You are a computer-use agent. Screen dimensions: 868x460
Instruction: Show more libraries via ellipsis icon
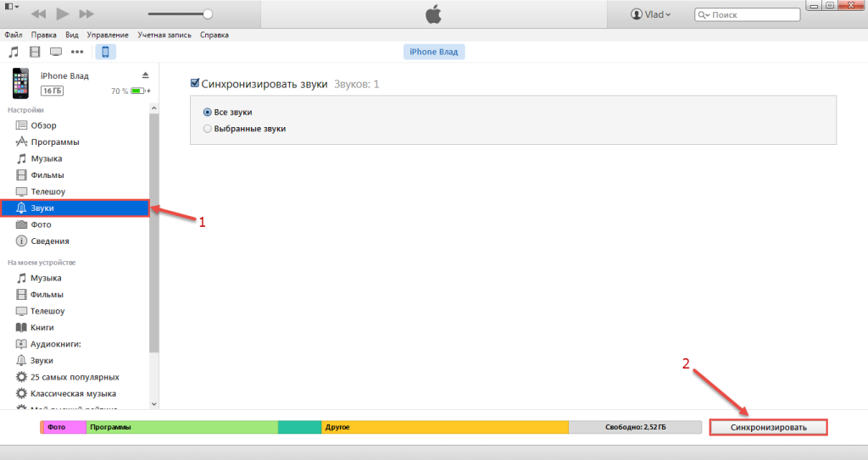[x=77, y=52]
